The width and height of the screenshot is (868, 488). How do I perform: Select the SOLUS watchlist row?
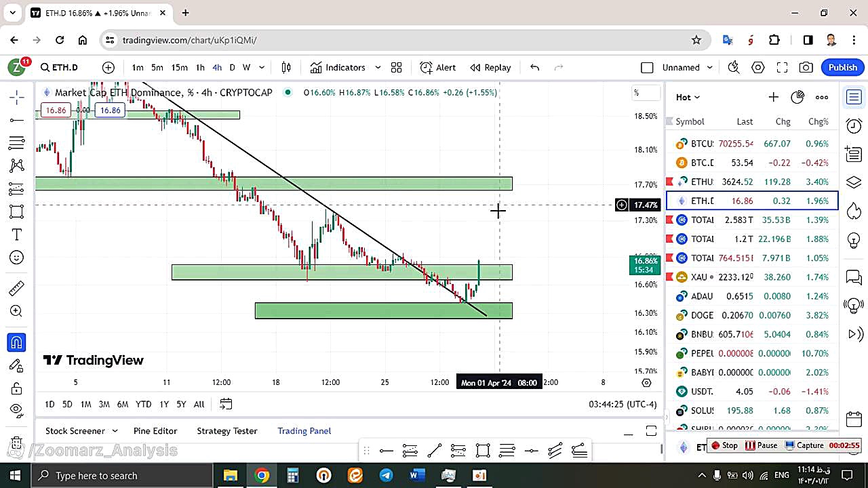tap(752, 411)
